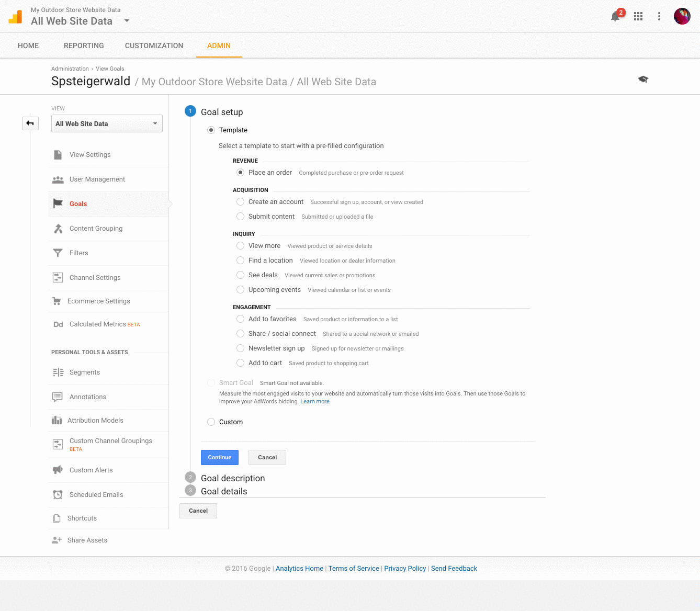Screen dimensions: 700x611
Task: Open the Google apps grid icon
Action: coord(638,16)
